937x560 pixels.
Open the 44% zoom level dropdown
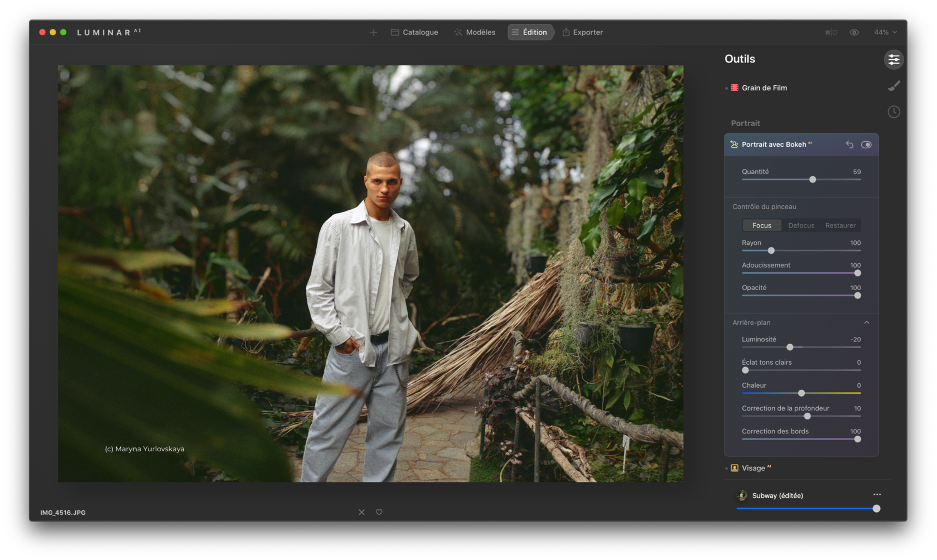pos(885,32)
